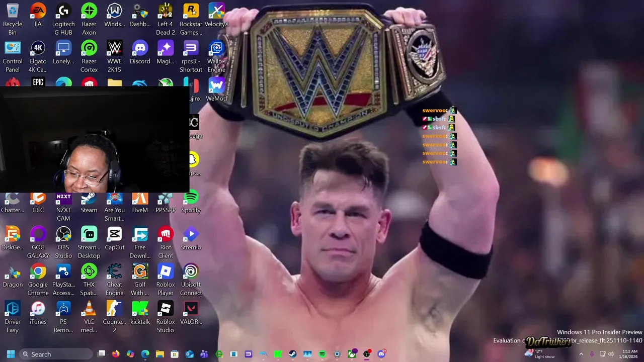Click the taskbar Search box
This screenshot has height=362, width=644.
(56, 354)
